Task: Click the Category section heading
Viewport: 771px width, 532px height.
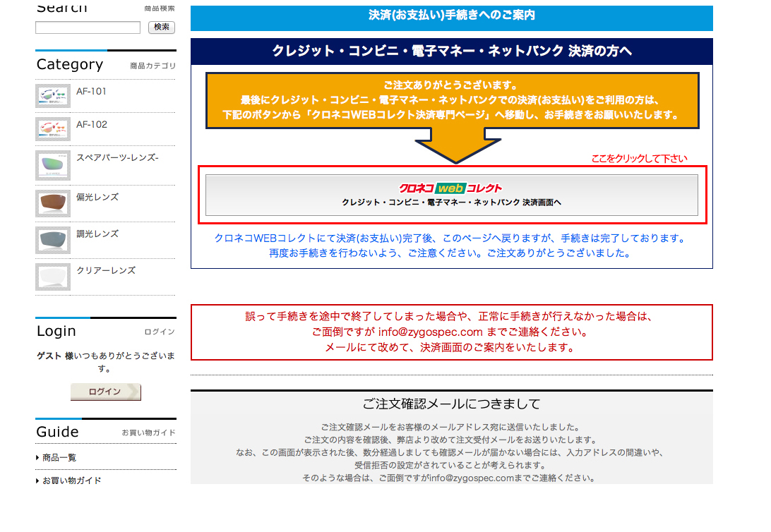Action: (x=70, y=64)
